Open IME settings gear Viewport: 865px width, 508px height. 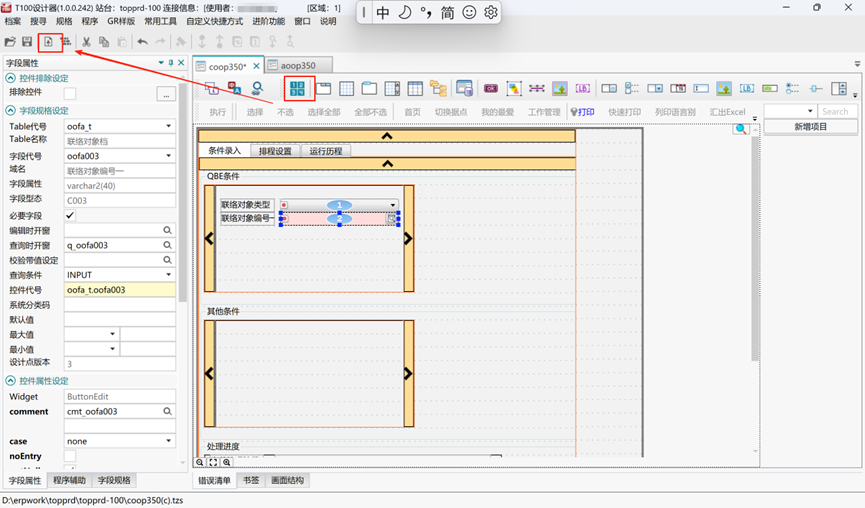point(490,12)
